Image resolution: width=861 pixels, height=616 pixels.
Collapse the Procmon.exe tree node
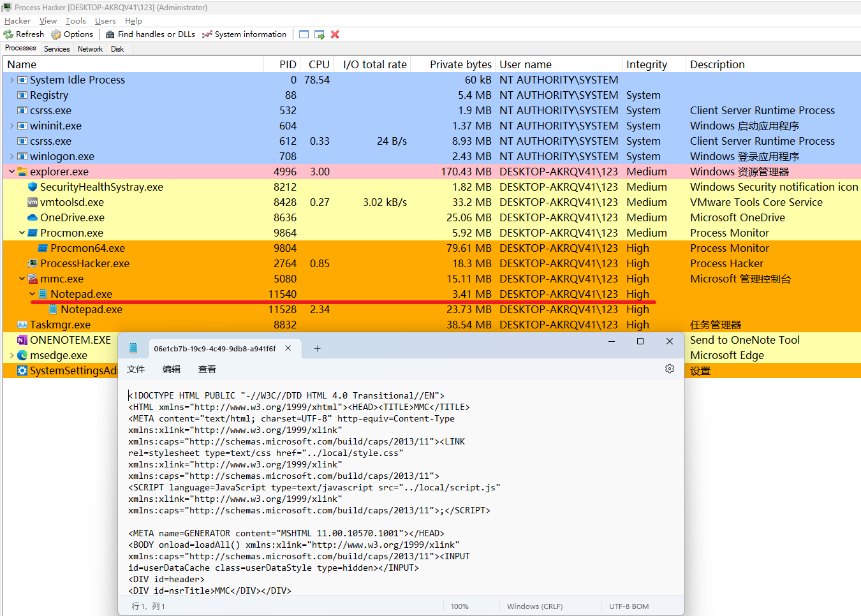pos(22,233)
